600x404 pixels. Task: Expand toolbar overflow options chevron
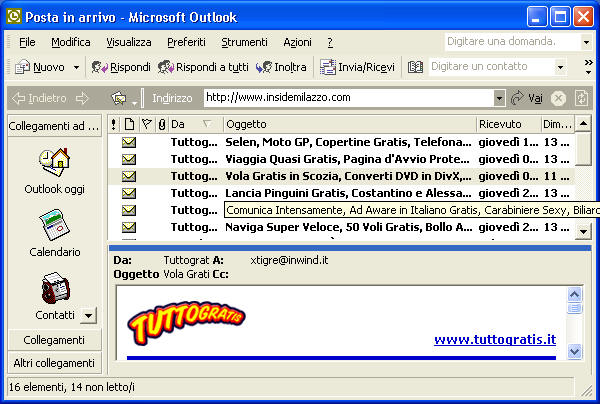pyautogui.click(x=589, y=67)
